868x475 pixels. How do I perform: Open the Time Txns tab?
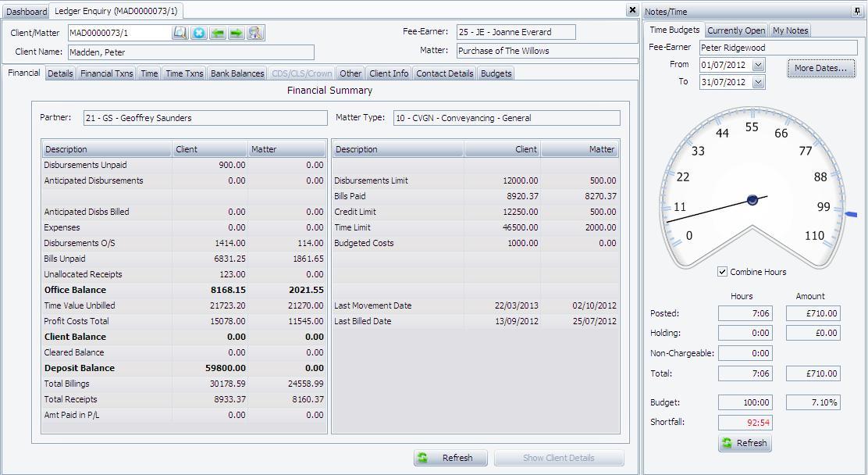pos(184,73)
